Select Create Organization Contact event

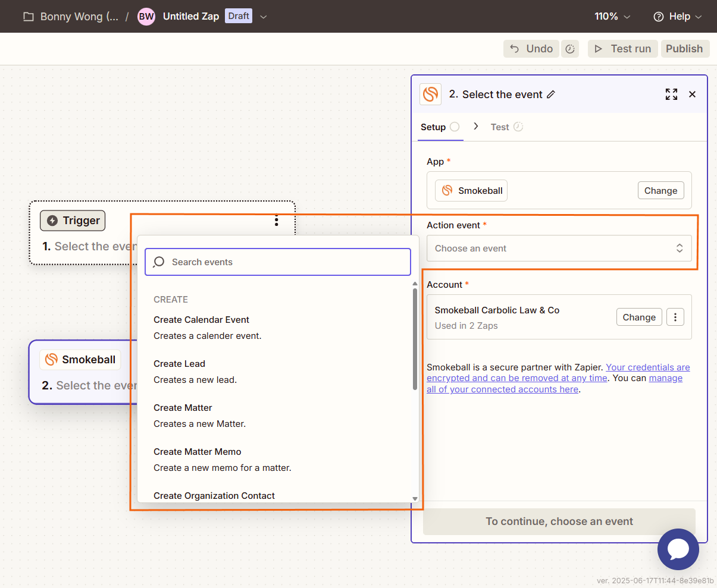(x=214, y=496)
